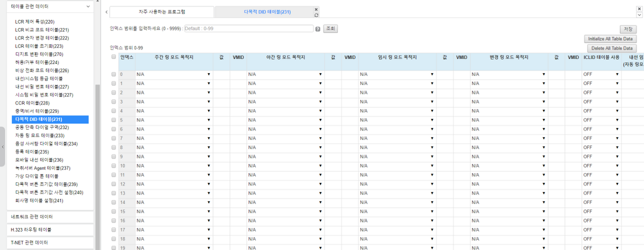Click the help question mark icon next to index range field
The height and width of the screenshot is (250, 644).
318,29
